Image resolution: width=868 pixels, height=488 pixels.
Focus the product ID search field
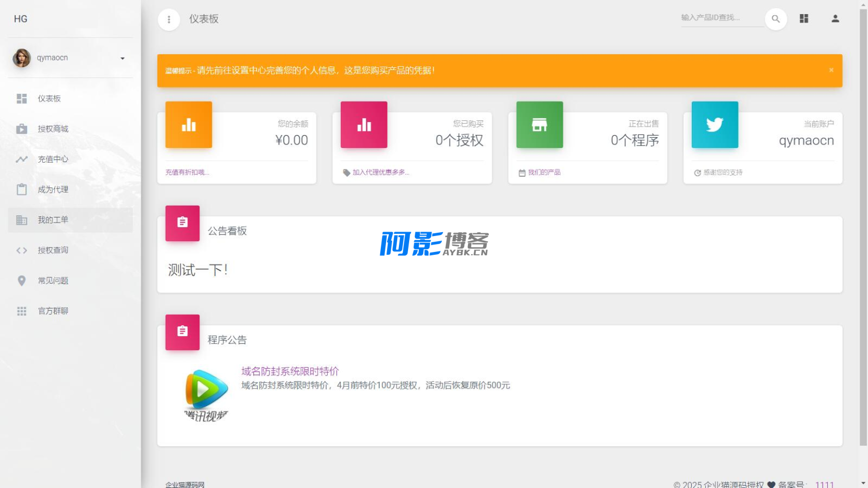pos(721,18)
